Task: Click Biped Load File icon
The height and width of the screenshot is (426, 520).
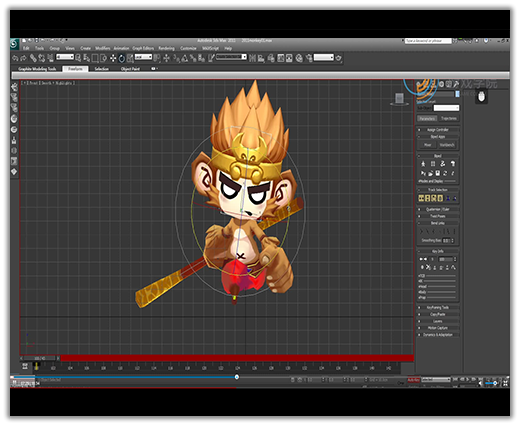Action: 430,173
